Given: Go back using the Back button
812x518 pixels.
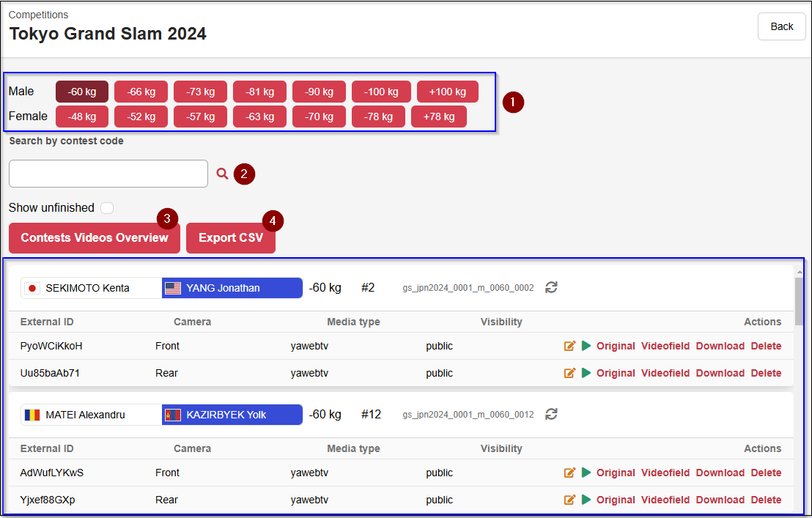Looking at the screenshot, I should pyautogui.click(x=781, y=26).
